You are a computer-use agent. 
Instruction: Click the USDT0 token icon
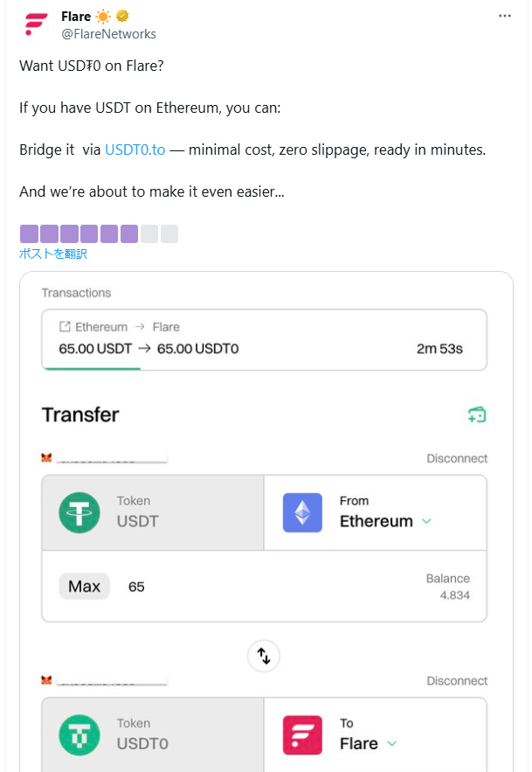tap(79, 735)
